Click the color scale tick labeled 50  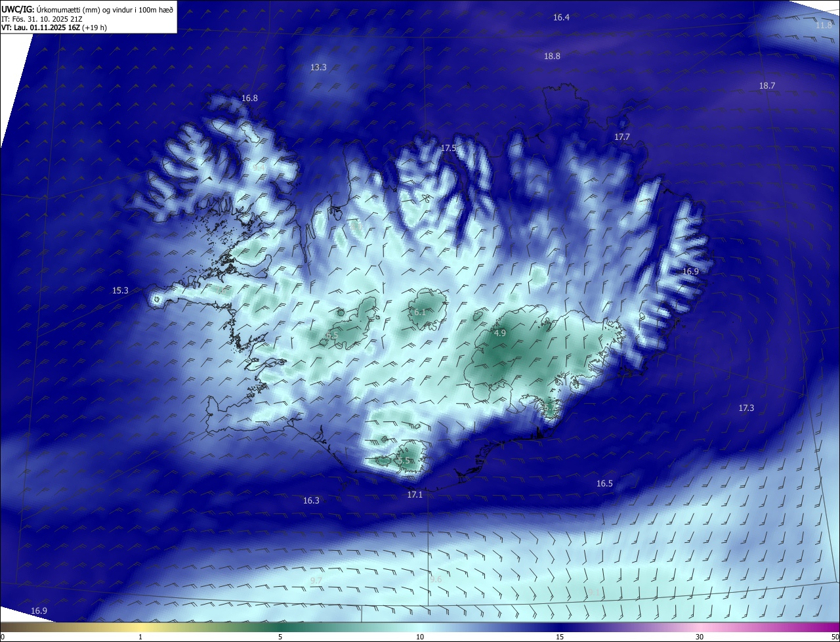click(835, 637)
